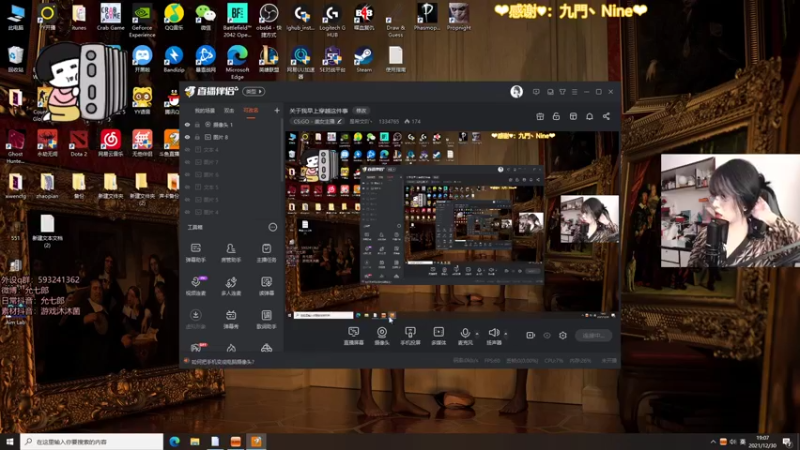Screen dimensions: 800x450
Task: Expand the microphone options arrow
Action: click(x=477, y=334)
